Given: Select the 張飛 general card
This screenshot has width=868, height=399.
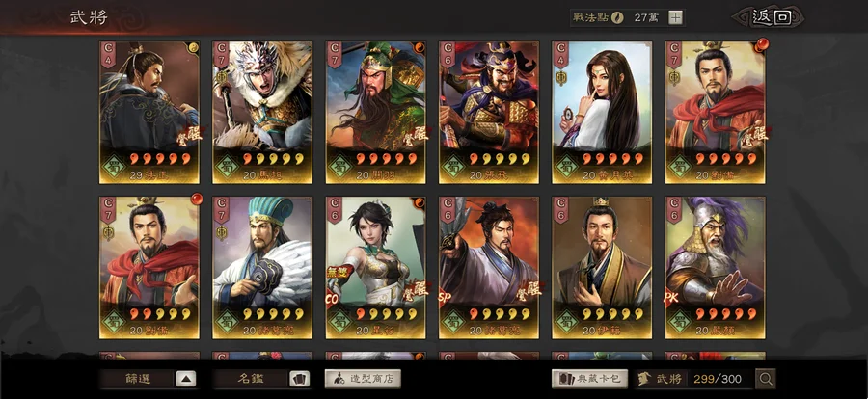Looking at the screenshot, I should (489, 113).
